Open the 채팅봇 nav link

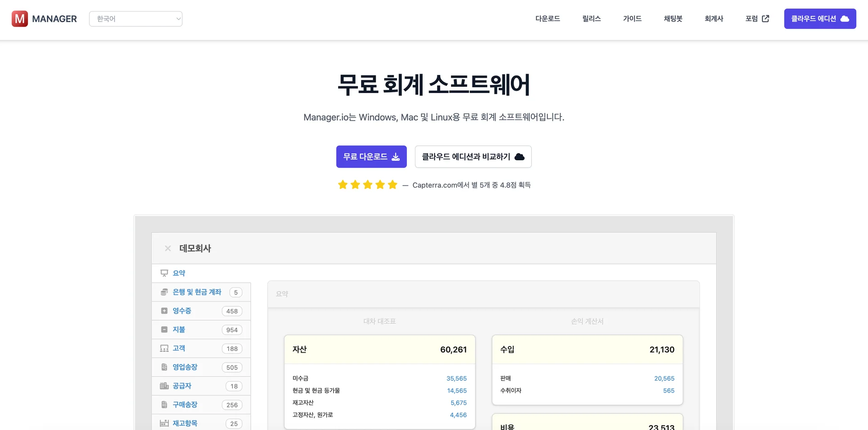673,19
